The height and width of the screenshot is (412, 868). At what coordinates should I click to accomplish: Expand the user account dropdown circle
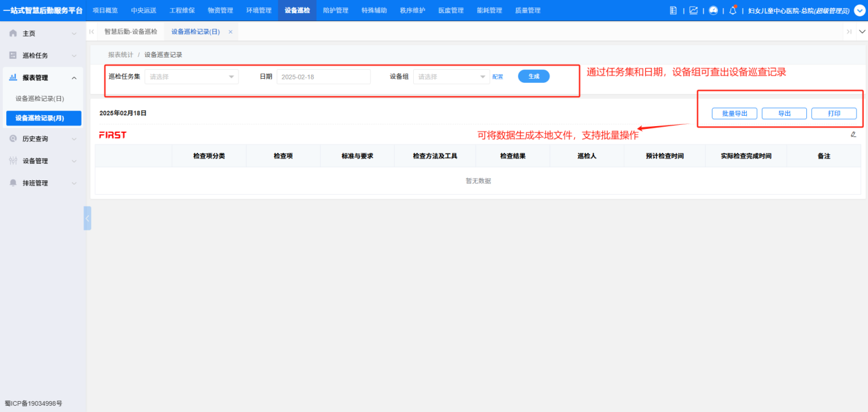[x=860, y=10]
